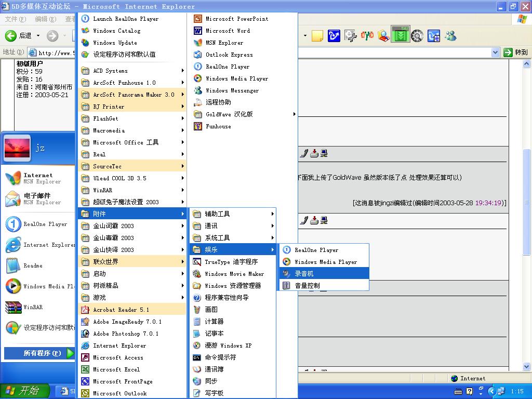Open TrueType 造字程序
Screen dimensions: 532x399
pyautogui.click(x=233, y=262)
